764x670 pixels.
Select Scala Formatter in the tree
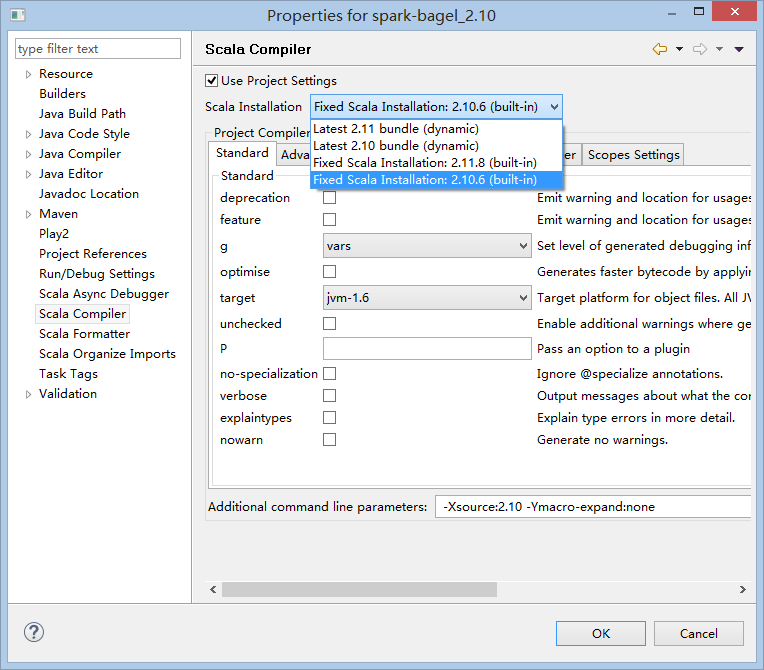[x=84, y=334]
